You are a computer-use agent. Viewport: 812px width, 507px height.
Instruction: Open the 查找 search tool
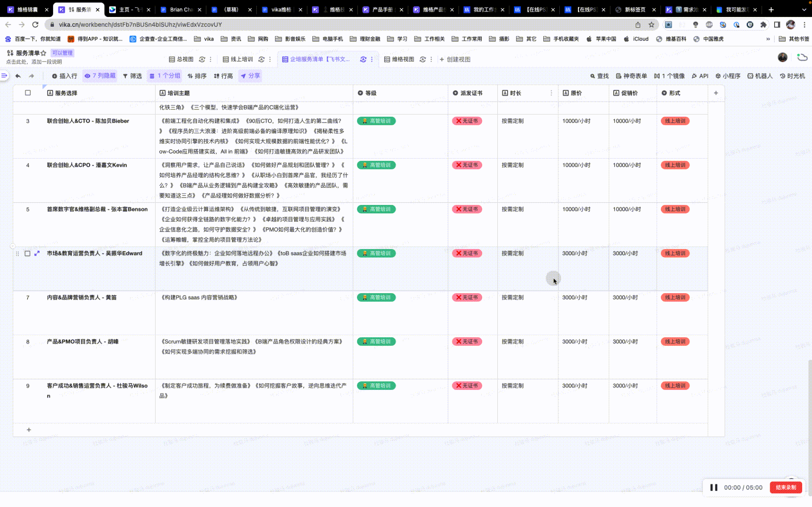[599, 76]
